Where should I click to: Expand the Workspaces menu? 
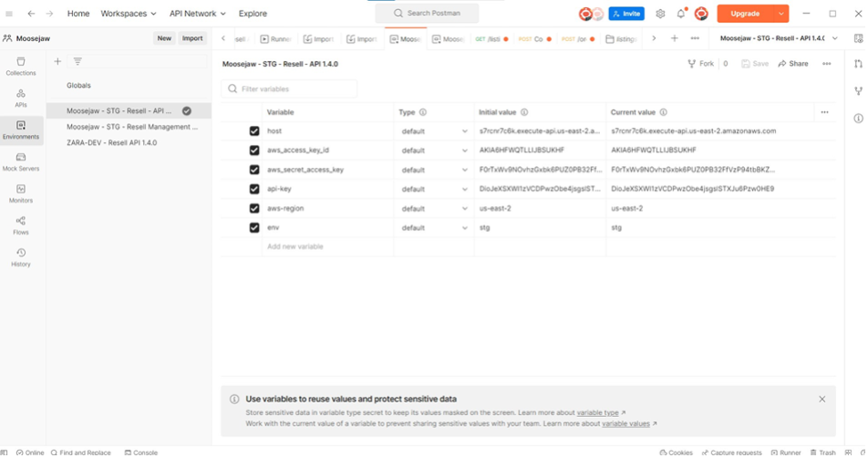coord(128,14)
